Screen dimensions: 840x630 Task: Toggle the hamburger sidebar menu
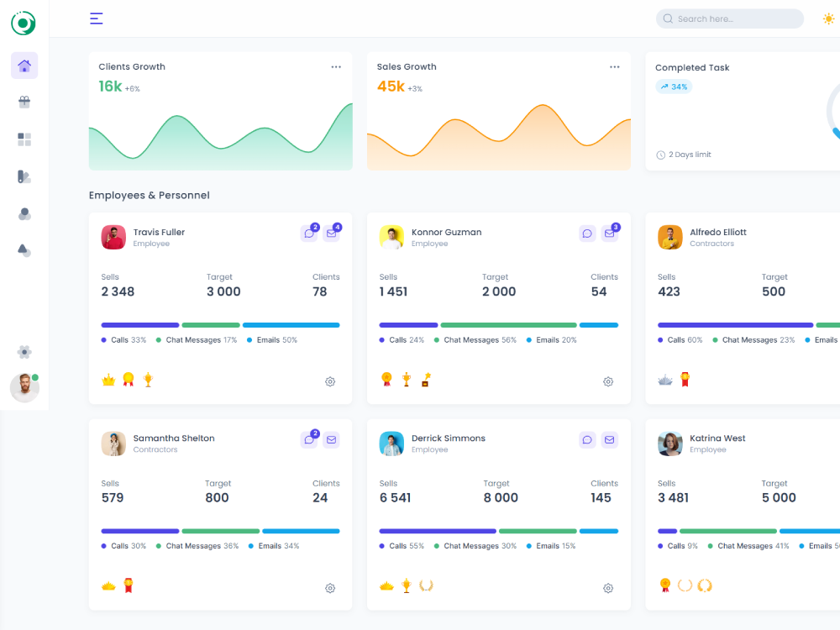click(97, 18)
